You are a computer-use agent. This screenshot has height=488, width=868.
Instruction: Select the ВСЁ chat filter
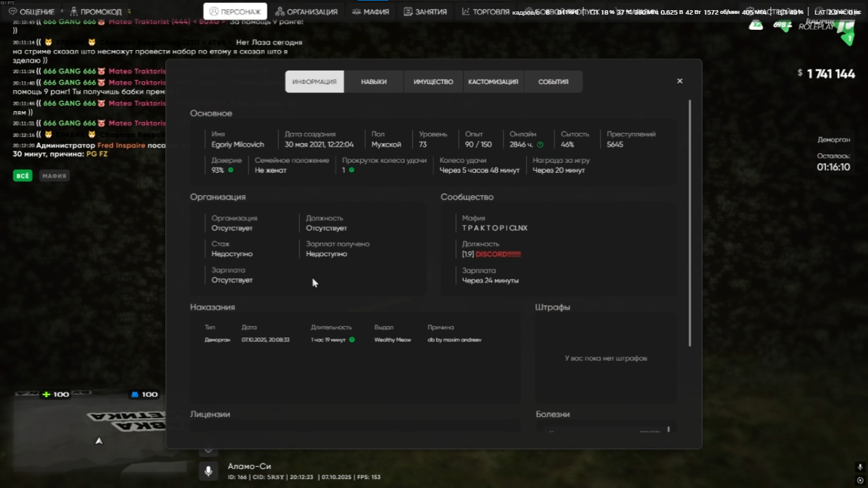pos(22,176)
